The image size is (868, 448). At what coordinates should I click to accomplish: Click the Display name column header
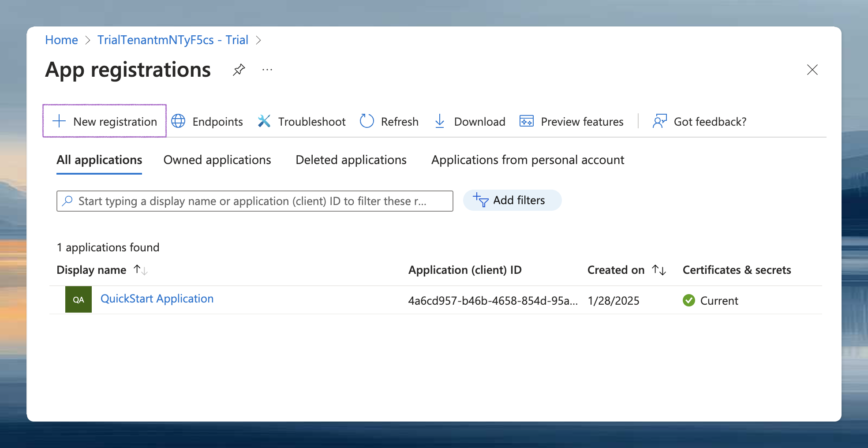(x=91, y=270)
